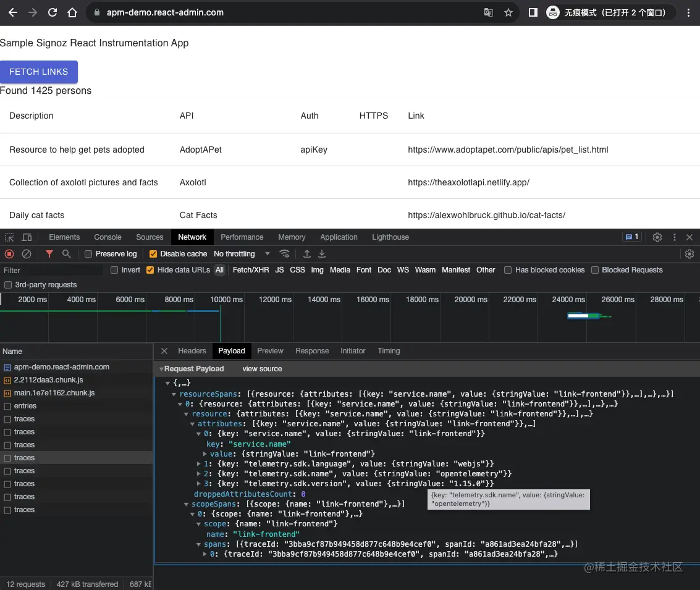Open network panel settings gear
The width and height of the screenshot is (700, 590).
coord(689,254)
